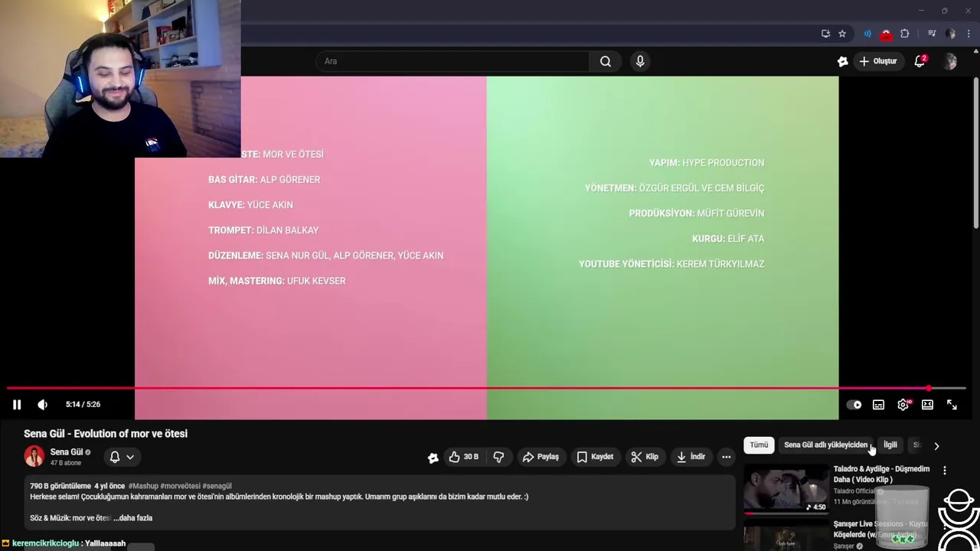Switch to theater mode
The image size is (980, 551).
(927, 405)
